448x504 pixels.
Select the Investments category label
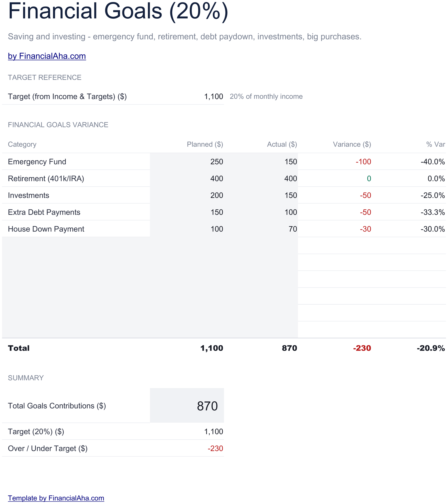(x=29, y=195)
